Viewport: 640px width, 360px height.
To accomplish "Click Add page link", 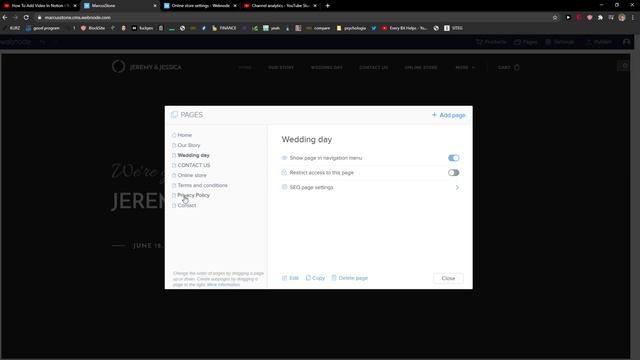I will point(449,115).
